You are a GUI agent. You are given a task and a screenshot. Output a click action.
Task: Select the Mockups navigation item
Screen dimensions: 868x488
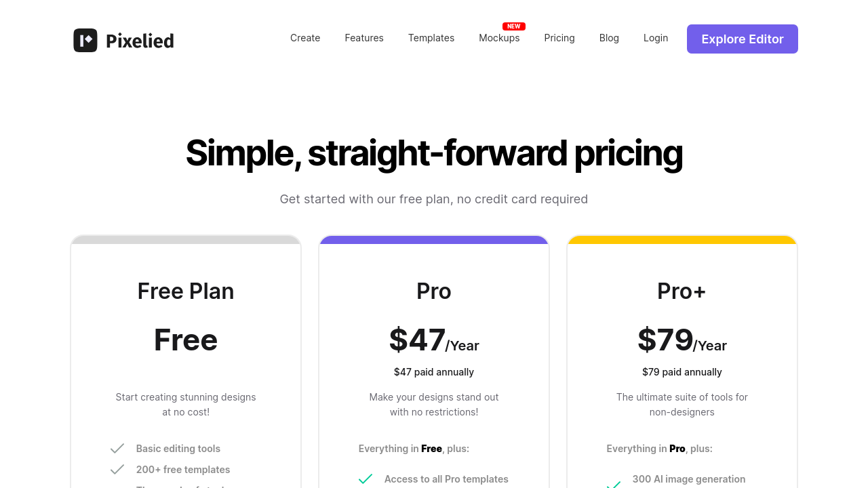499,38
